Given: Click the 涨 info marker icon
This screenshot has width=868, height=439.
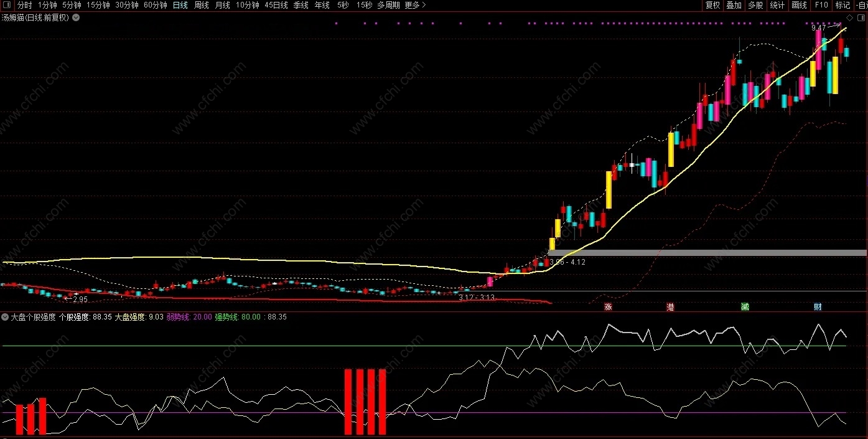Looking at the screenshot, I should (x=608, y=307).
